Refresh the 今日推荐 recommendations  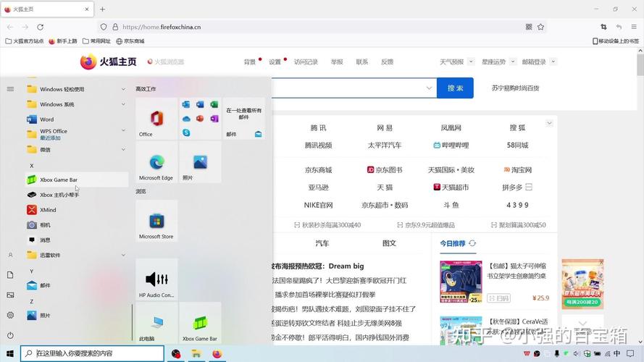coord(472,243)
